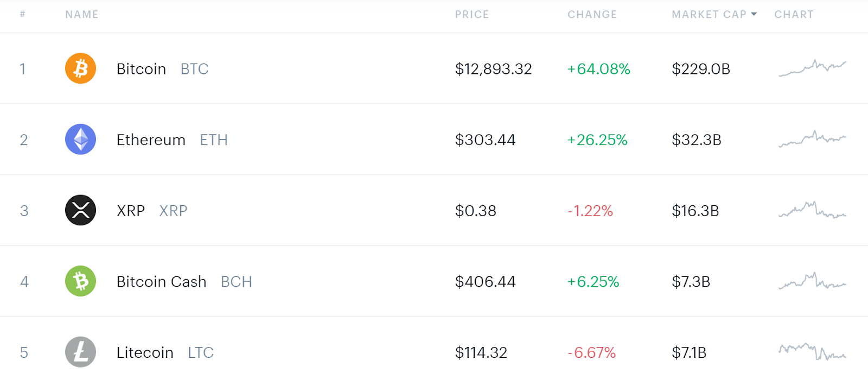Open the Bitcoin price sparkline chart
The height and width of the screenshot is (385, 868).
pyautogui.click(x=812, y=68)
